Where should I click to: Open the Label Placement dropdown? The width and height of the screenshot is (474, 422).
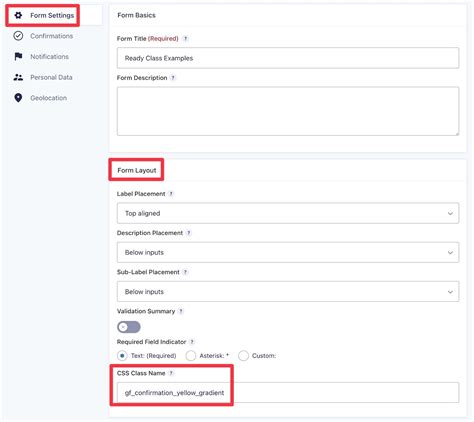tap(288, 213)
